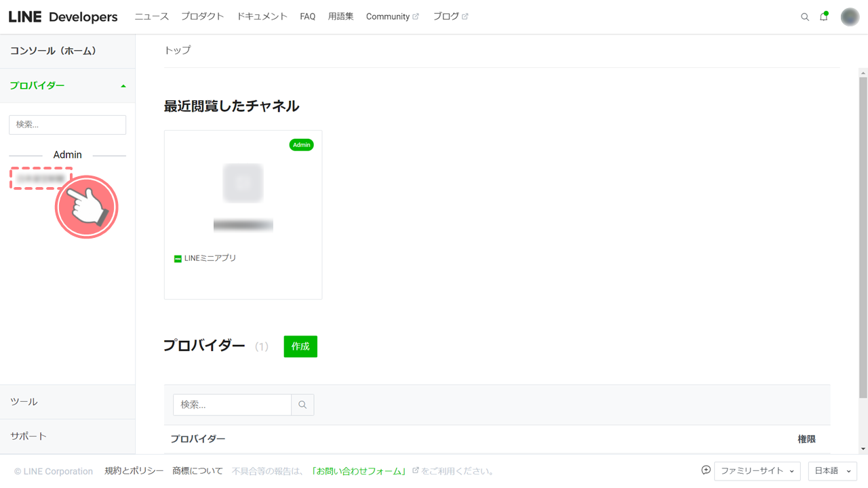This screenshot has width=868, height=488.
Task: Open the ドキュメント menu item
Action: pyautogui.click(x=262, y=16)
